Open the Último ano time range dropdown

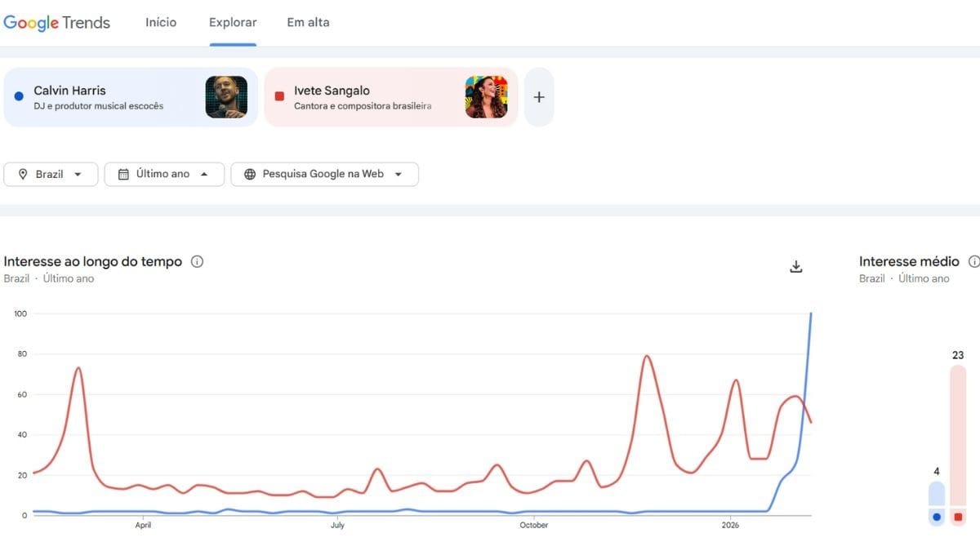164,174
